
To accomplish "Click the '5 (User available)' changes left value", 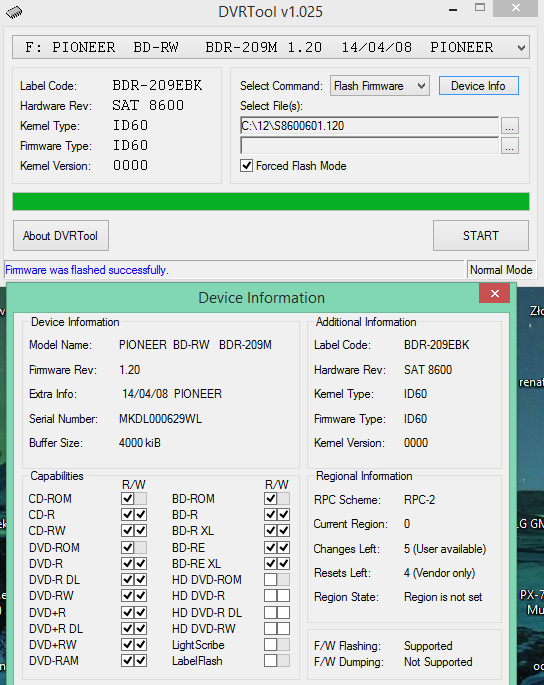I will (445, 549).
